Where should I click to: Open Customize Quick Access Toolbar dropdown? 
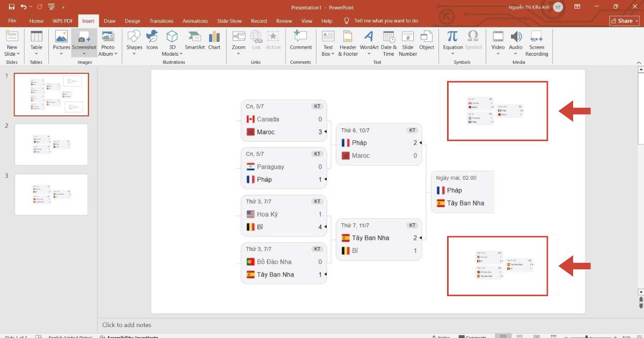63,8
